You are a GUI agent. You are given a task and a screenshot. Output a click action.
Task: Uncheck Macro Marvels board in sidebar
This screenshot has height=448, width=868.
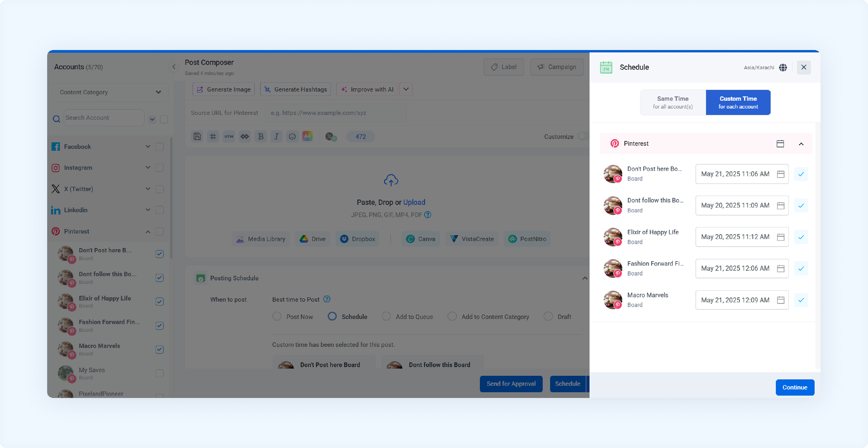point(160,350)
